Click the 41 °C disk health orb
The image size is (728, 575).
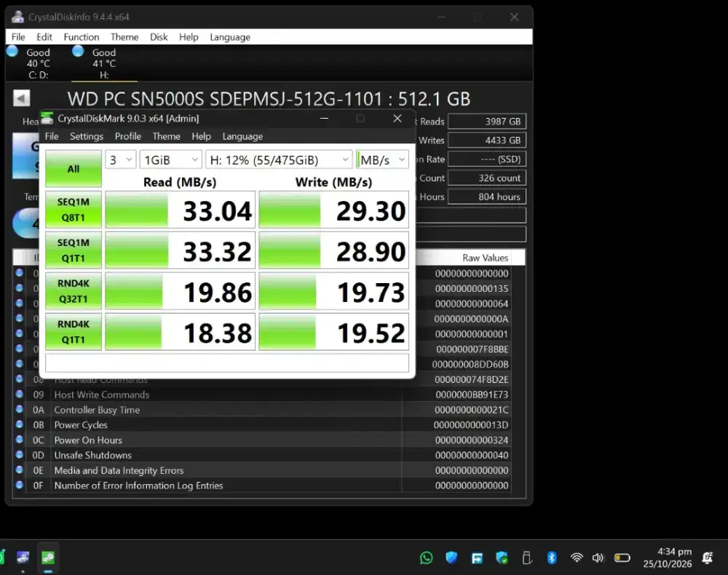point(78,51)
